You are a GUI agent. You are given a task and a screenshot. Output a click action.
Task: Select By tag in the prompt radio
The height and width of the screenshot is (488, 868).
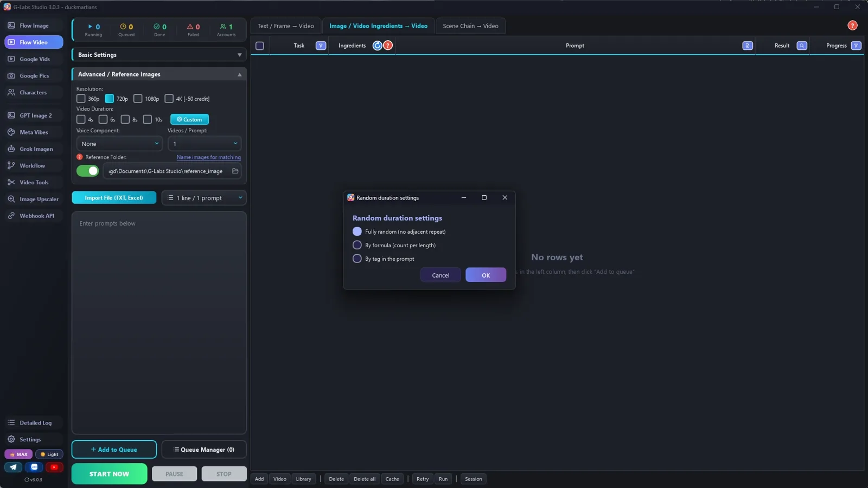coord(357,259)
